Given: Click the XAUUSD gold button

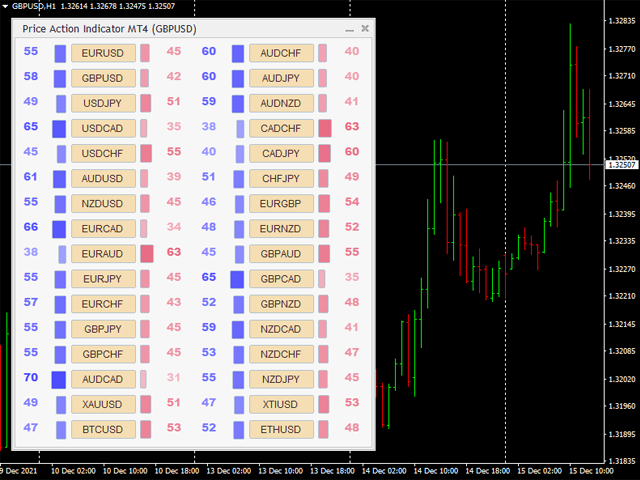Looking at the screenshot, I should tap(103, 404).
